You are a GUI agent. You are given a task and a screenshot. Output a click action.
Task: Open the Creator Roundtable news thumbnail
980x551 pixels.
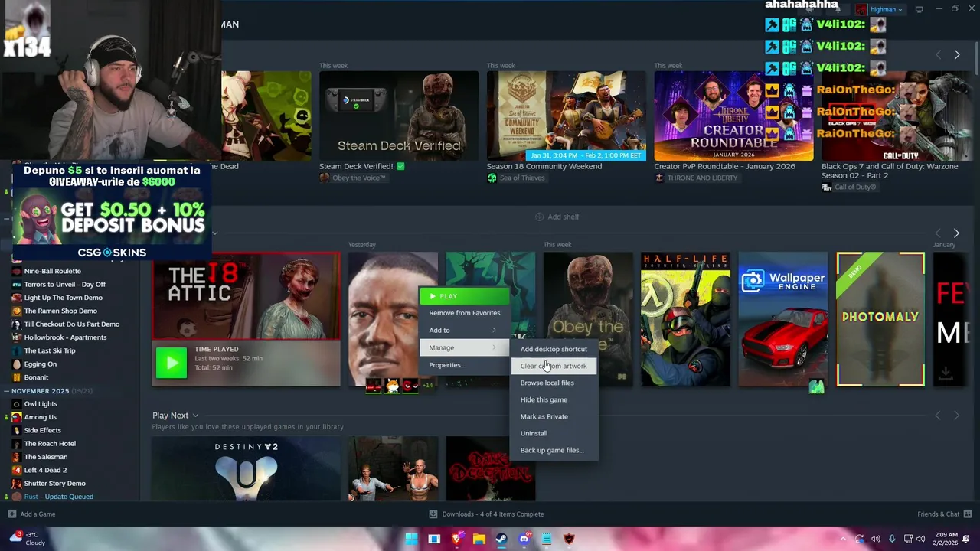click(x=733, y=116)
